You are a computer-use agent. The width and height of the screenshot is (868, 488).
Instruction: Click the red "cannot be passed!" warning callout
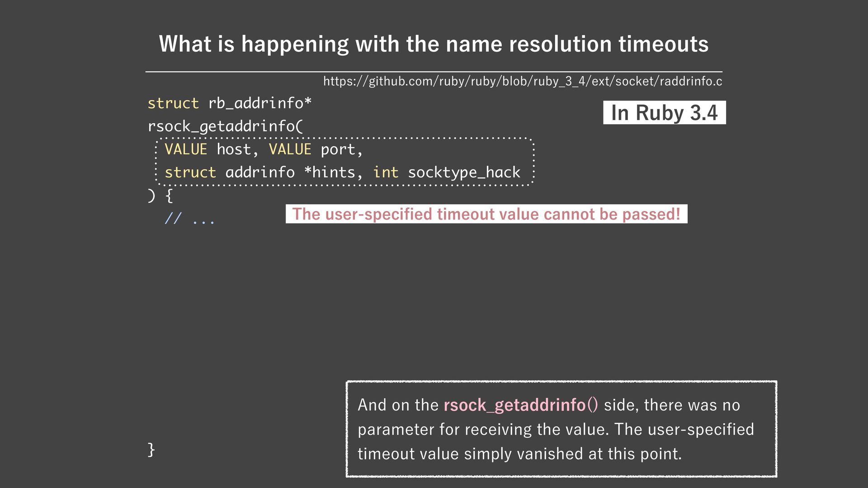pos(486,214)
